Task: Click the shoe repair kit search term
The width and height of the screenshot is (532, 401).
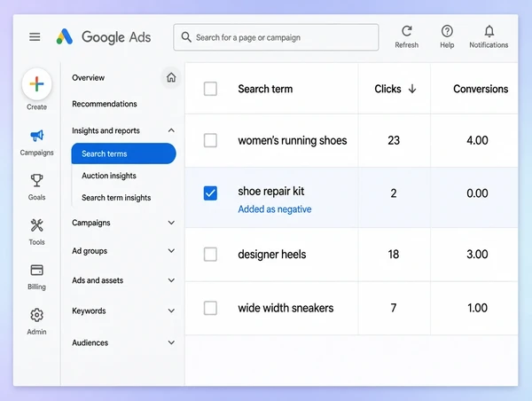Action: [x=270, y=191]
